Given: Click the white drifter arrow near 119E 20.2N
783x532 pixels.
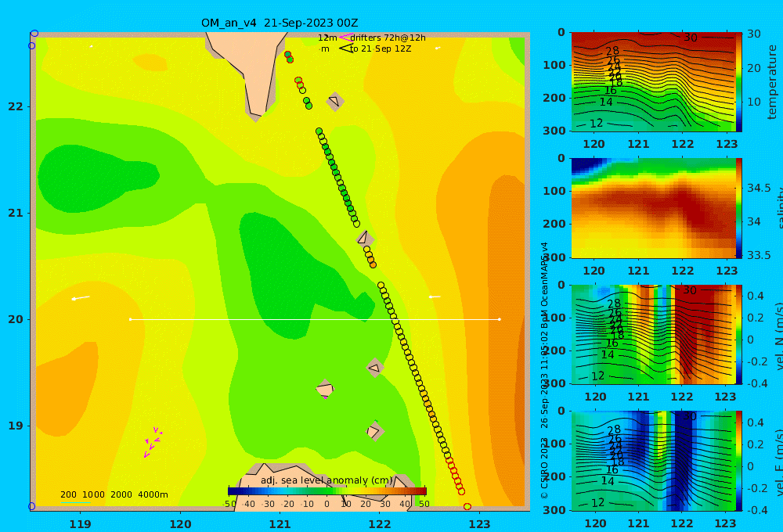Looking at the screenshot, I should coord(81,298).
